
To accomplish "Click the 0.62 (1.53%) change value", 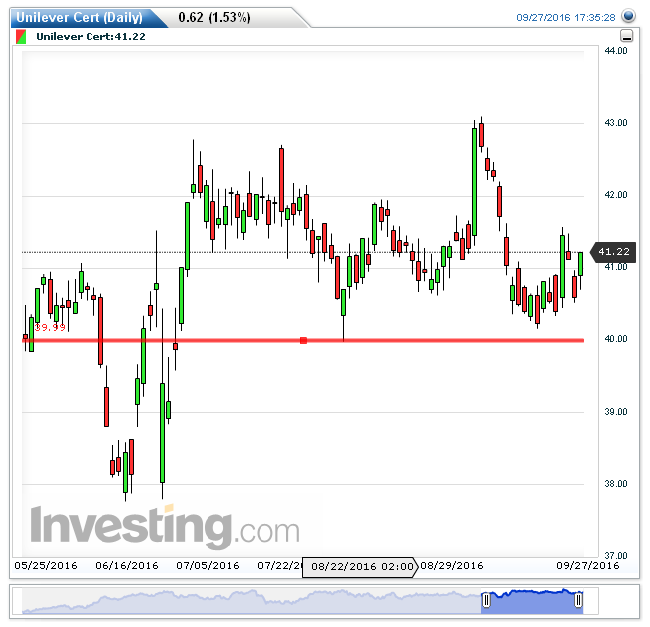I will click(x=214, y=17).
